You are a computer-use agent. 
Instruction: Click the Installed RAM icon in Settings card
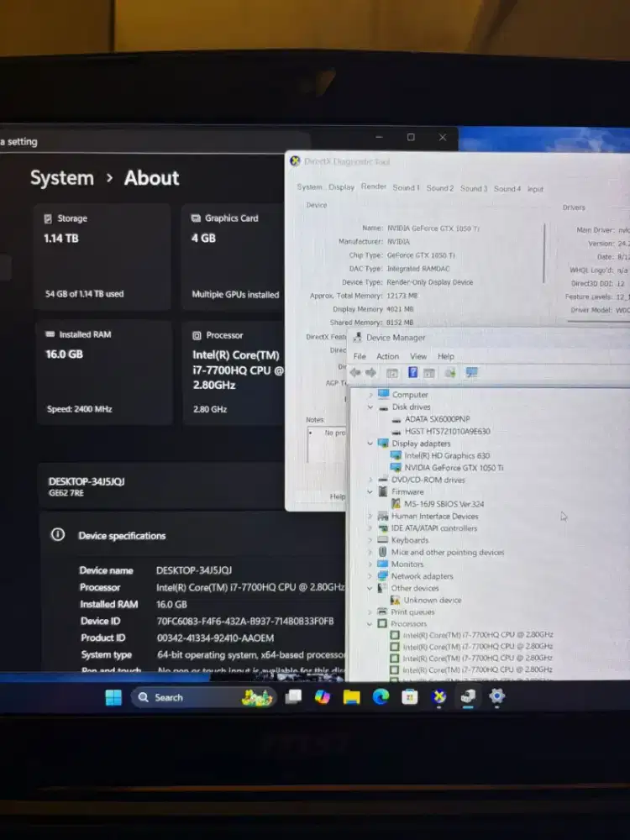(x=50, y=334)
